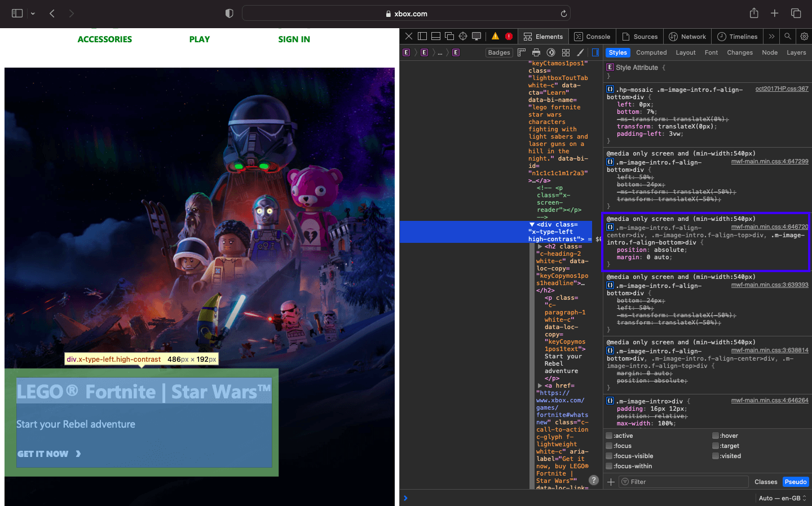Toggle dark appearance override icon
Screen dimensions: 812x506
[551, 52]
